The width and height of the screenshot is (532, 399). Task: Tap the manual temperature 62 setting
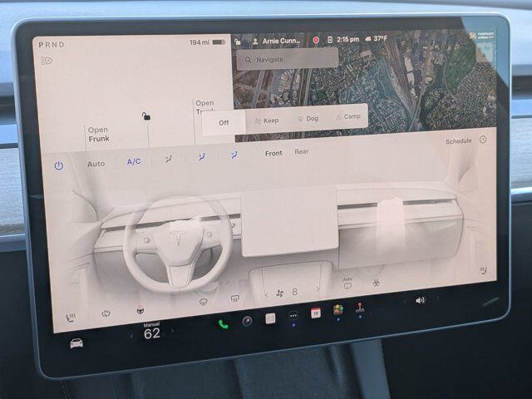coord(151,333)
